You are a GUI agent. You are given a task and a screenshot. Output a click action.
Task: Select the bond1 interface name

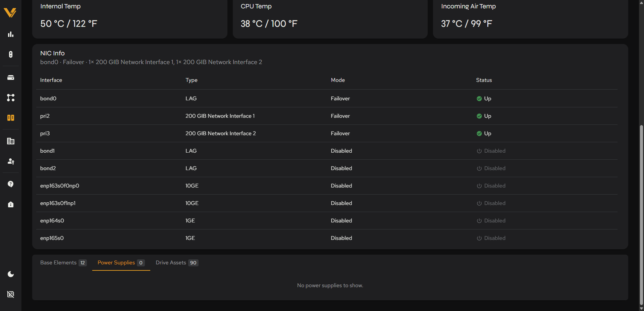click(x=47, y=151)
